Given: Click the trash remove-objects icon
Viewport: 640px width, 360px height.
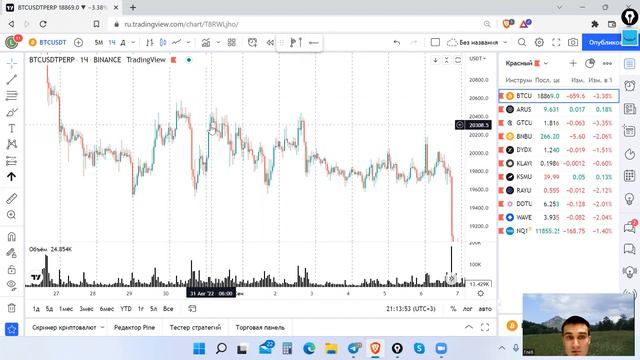Looking at the screenshot, I should click(11, 308).
